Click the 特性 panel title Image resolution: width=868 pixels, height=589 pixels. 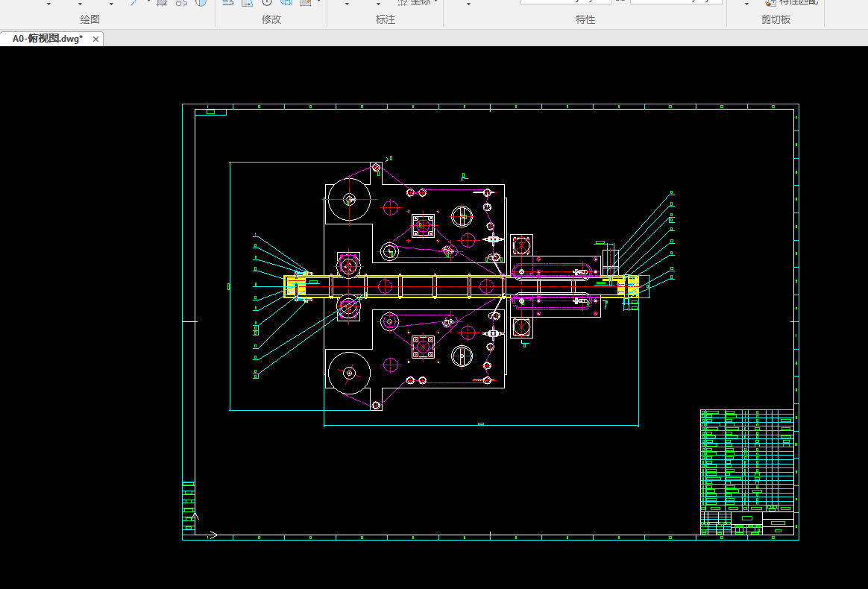585,19
